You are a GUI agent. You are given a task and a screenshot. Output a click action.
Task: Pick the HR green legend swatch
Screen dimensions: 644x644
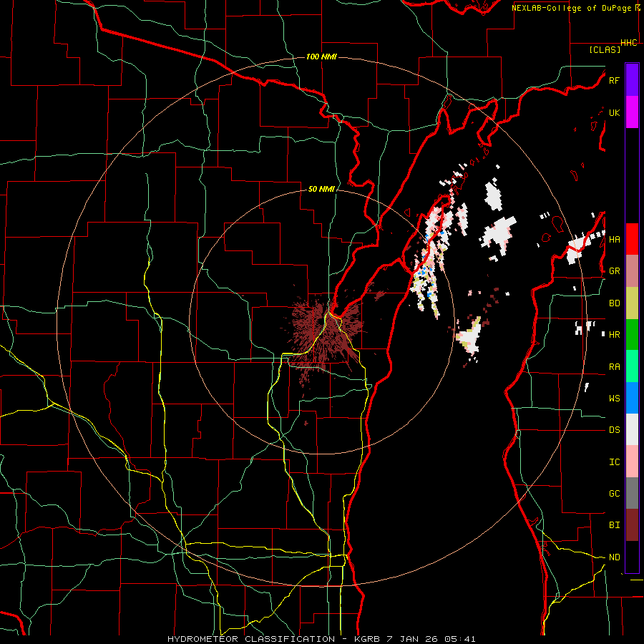click(632, 335)
